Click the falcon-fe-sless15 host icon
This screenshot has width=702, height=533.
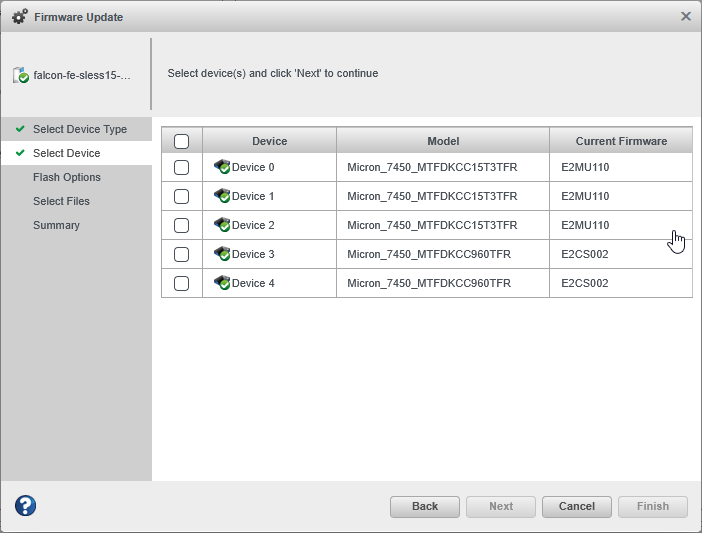pyautogui.click(x=21, y=75)
